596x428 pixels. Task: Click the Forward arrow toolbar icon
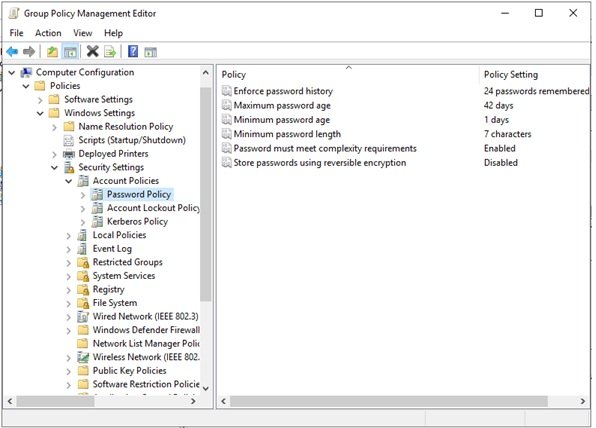(x=29, y=51)
